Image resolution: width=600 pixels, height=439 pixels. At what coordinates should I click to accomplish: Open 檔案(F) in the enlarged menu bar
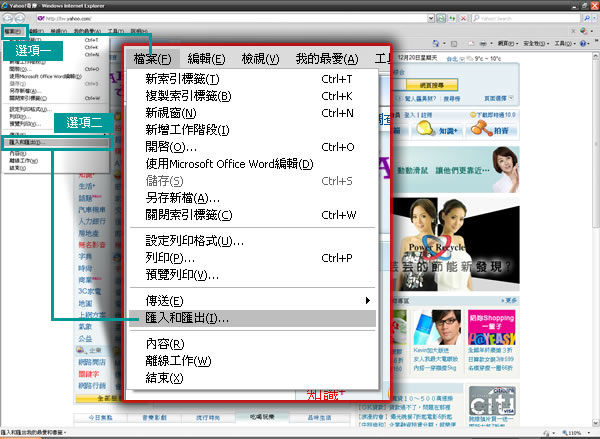153,59
